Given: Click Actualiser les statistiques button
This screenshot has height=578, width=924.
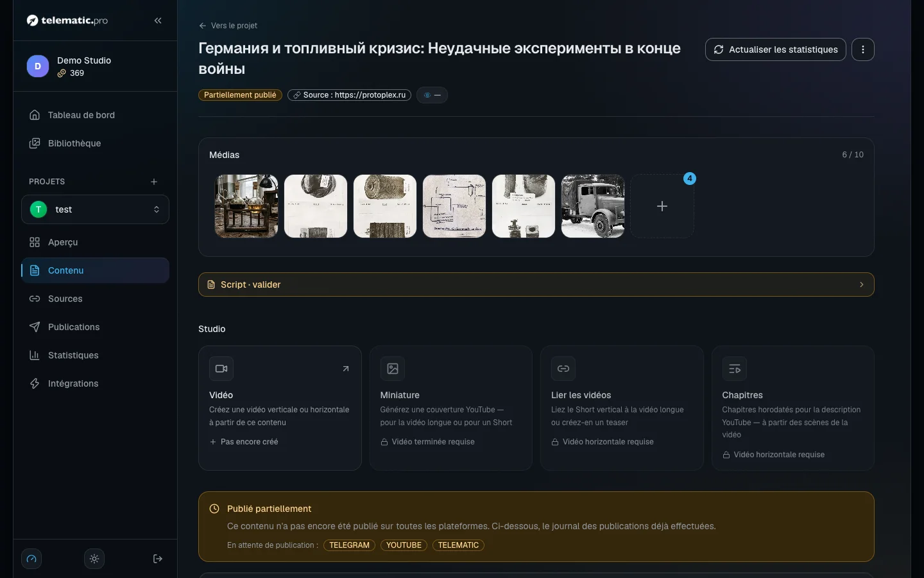Looking at the screenshot, I should coord(776,49).
